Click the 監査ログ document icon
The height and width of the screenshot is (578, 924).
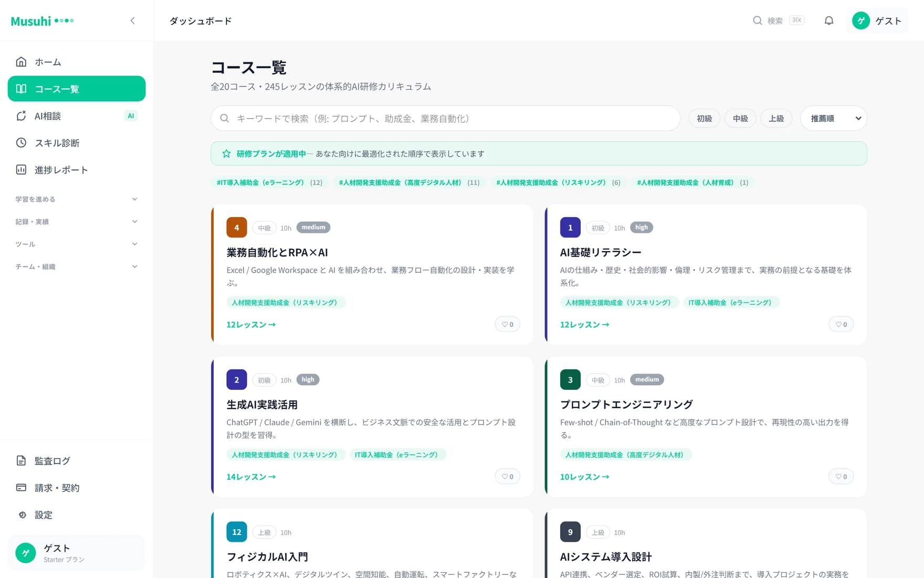[21, 461]
